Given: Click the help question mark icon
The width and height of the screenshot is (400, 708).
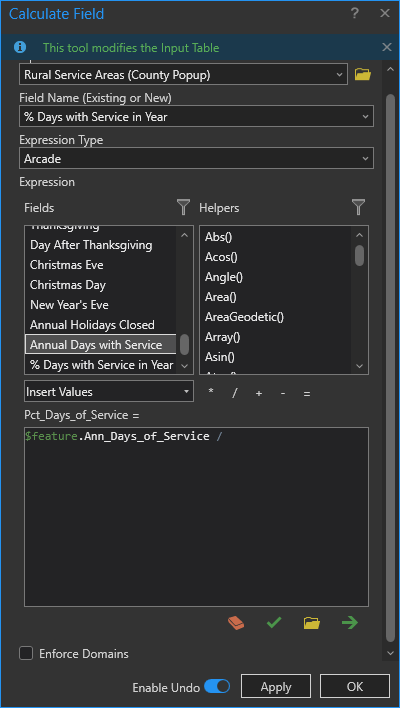Looking at the screenshot, I should 355,14.
